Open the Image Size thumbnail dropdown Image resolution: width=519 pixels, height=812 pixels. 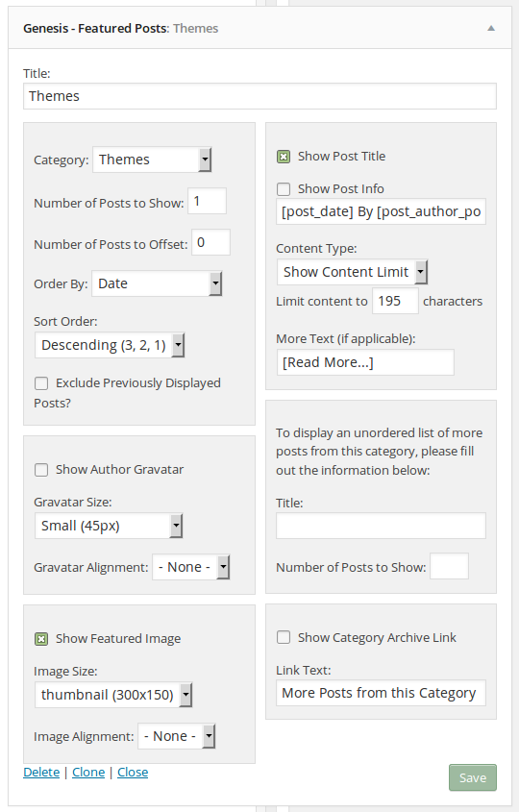pyautogui.click(x=113, y=695)
